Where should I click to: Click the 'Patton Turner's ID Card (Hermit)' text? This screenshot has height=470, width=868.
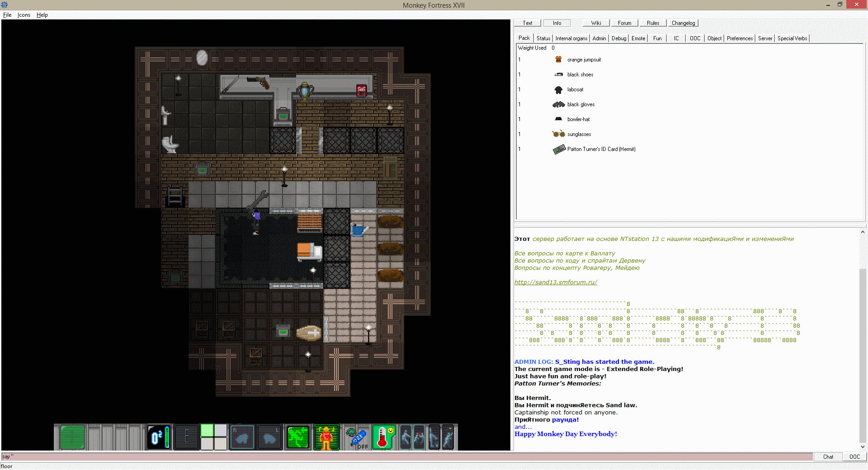tap(601, 149)
